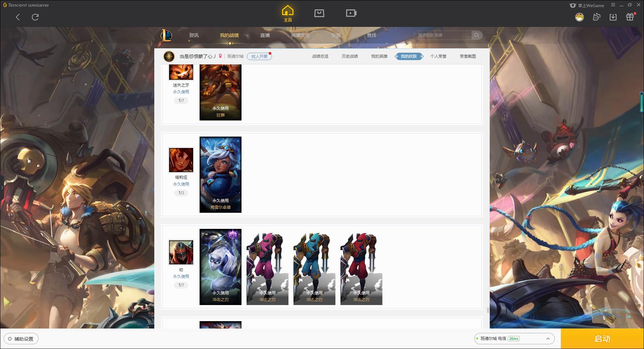Focus the 搜索我的英雄 search field
The height and width of the screenshot is (349, 644).
coord(443,35)
